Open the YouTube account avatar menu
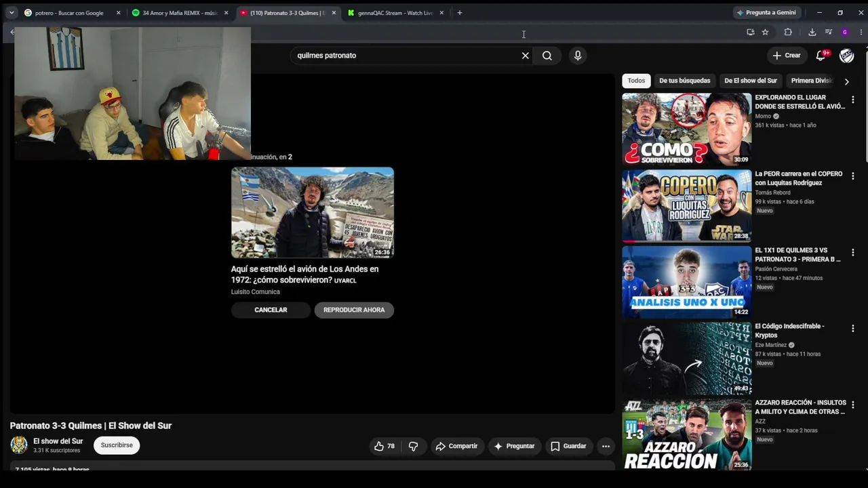 pos(846,56)
